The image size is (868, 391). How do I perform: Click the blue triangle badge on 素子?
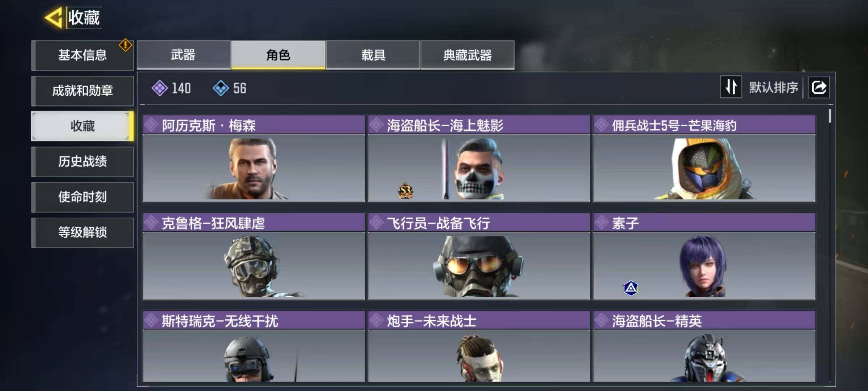click(630, 288)
